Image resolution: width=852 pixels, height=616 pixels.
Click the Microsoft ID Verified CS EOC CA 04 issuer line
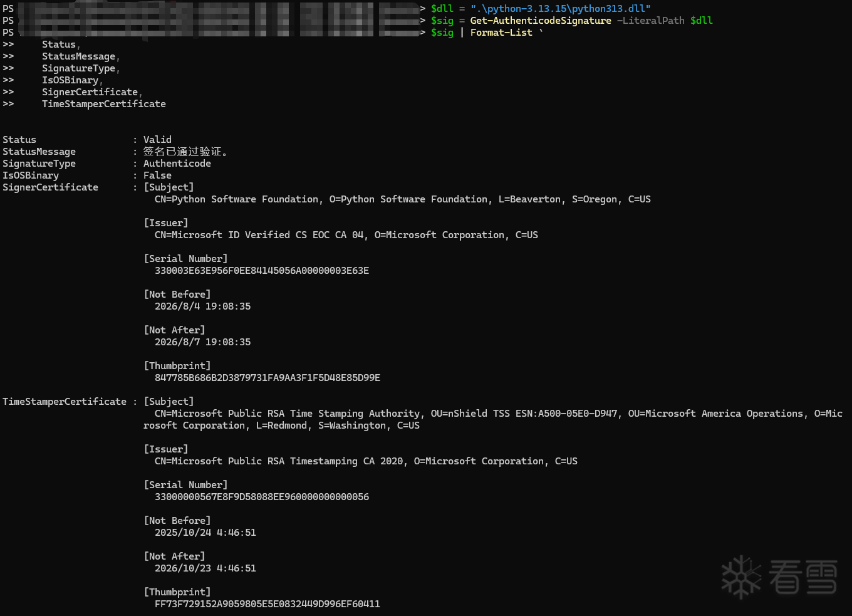click(x=346, y=235)
